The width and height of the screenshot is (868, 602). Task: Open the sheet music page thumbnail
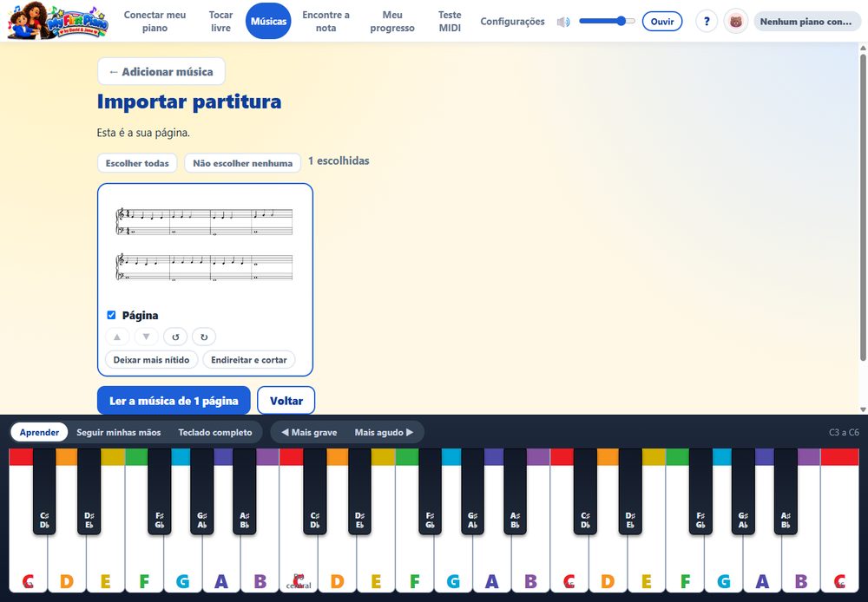pos(205,245)
